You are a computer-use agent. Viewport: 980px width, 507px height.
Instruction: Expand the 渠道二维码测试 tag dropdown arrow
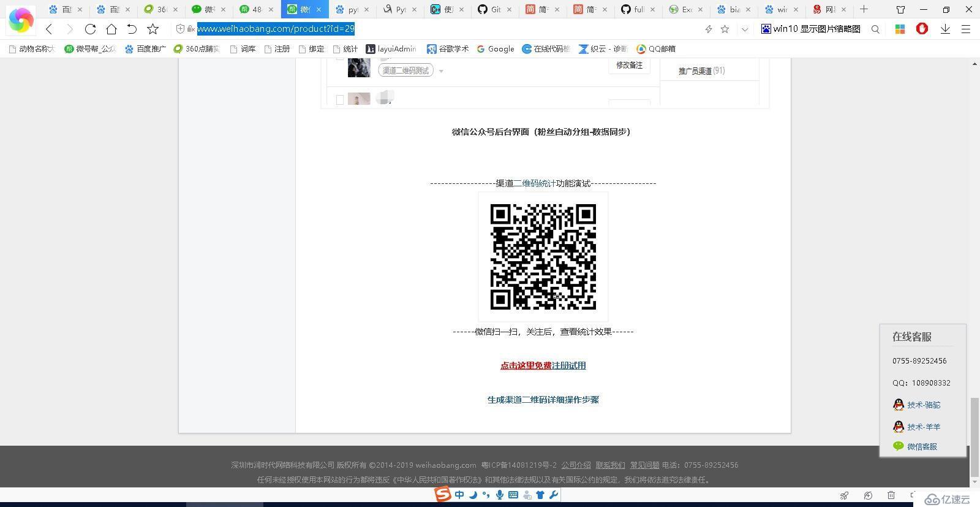click(441, 71)
